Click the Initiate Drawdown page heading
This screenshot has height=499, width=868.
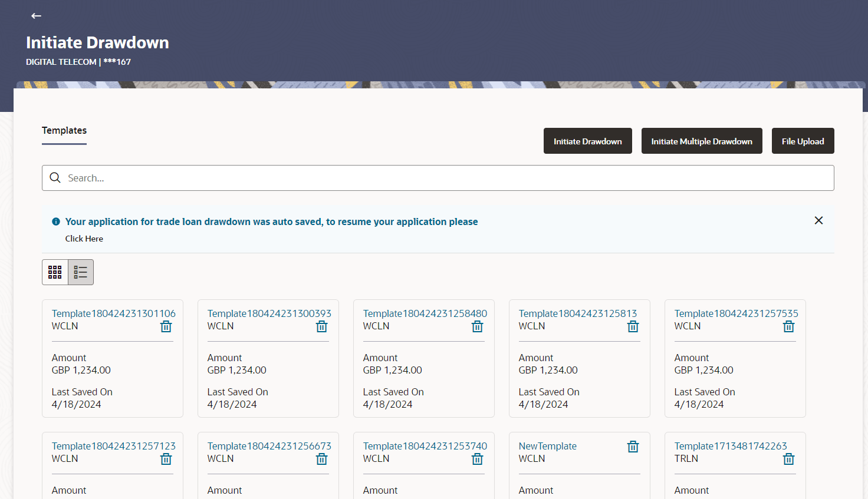(x=97, y=42)
